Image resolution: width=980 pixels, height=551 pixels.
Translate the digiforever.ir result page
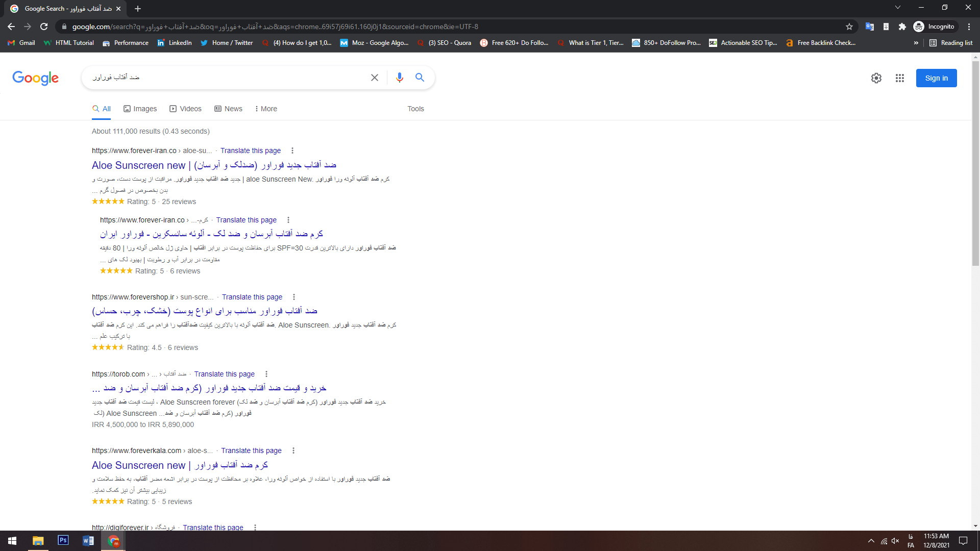tap(213, 527)
